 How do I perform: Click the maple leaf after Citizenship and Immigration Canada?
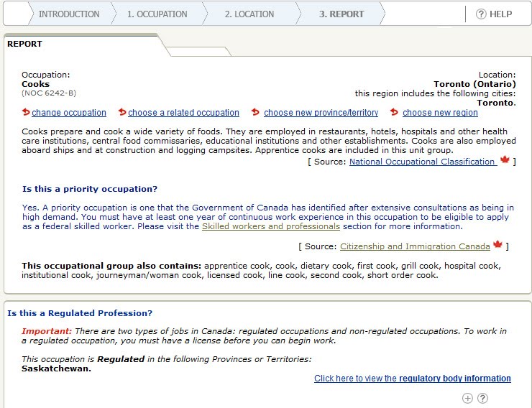click(497, 244)
